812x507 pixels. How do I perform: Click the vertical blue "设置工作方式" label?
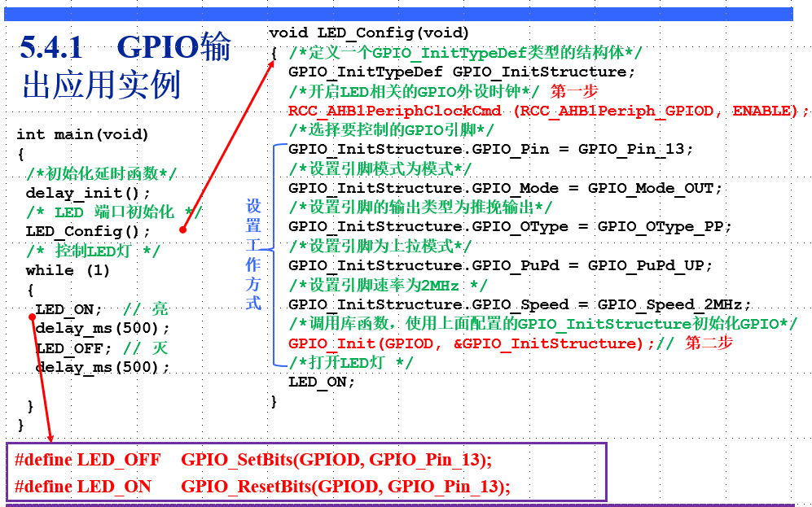(253, 254)
